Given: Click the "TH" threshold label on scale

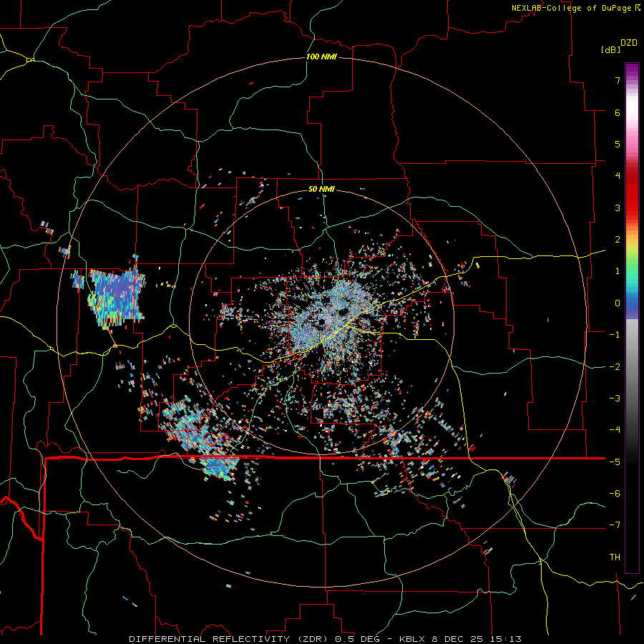Looking at the screenshot, I should click(x=615, y=557).
